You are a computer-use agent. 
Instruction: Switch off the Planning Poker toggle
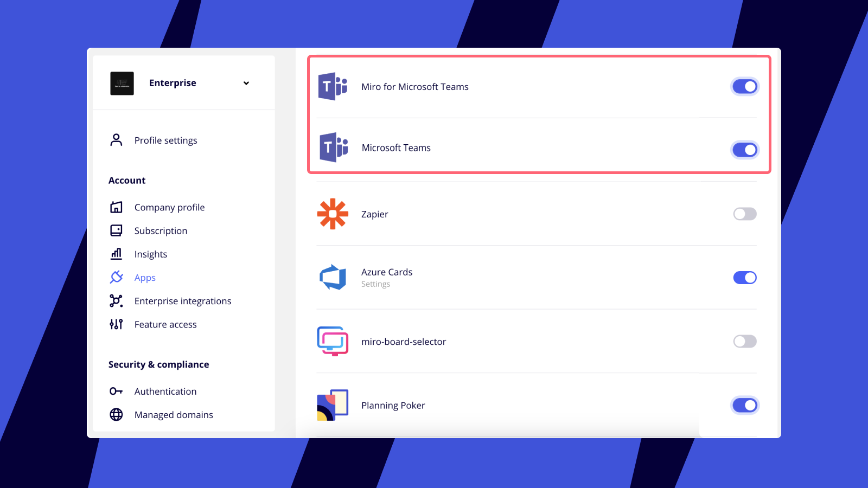tap(745, 405)
